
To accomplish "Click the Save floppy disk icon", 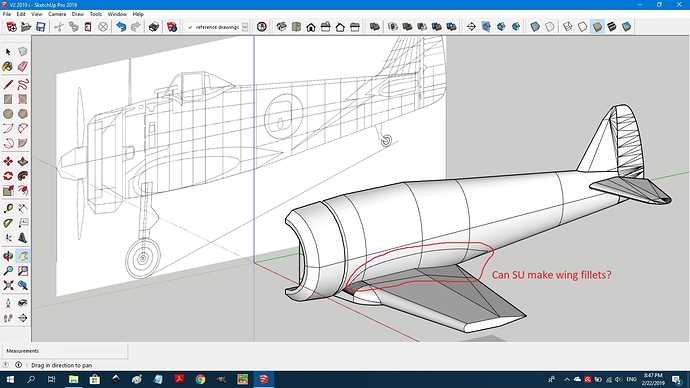I will pos(40,27).
